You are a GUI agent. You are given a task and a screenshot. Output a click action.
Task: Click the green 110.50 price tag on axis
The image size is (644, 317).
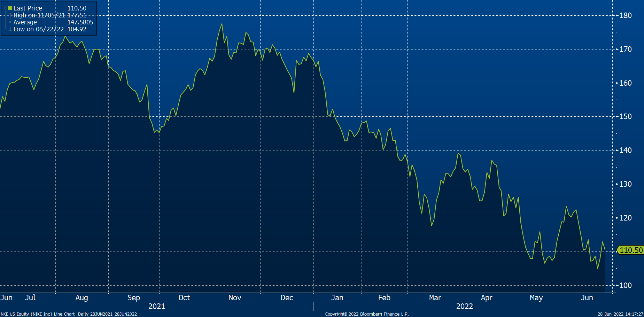(630, 250)
